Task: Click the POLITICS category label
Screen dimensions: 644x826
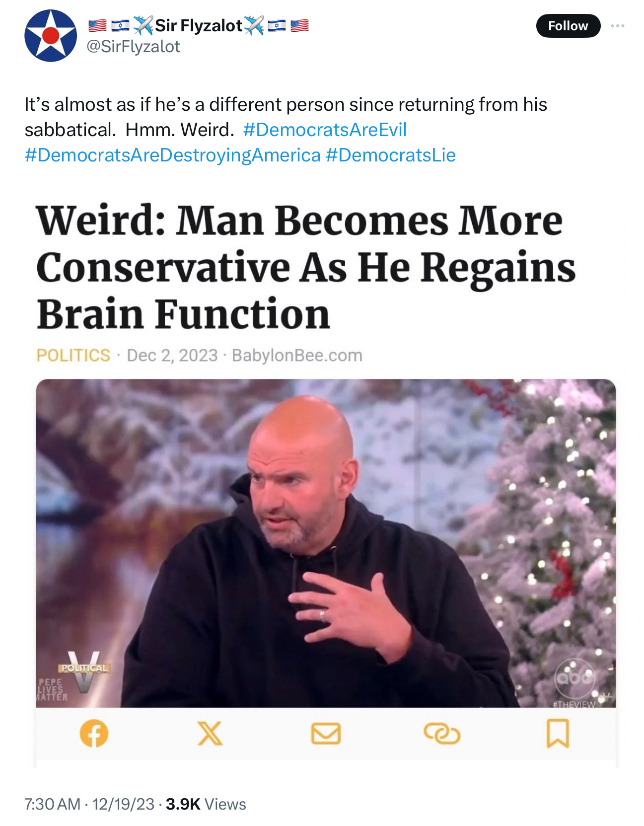Action: [73, 355]
